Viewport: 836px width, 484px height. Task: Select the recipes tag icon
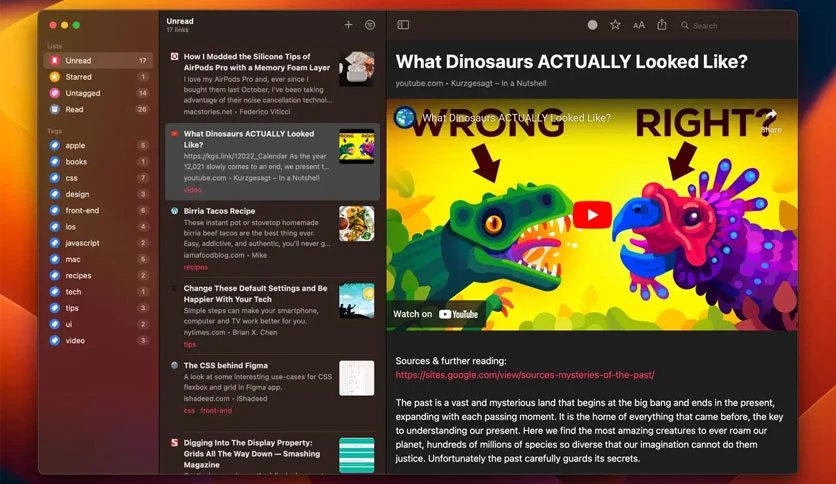[x=54, y=275]
